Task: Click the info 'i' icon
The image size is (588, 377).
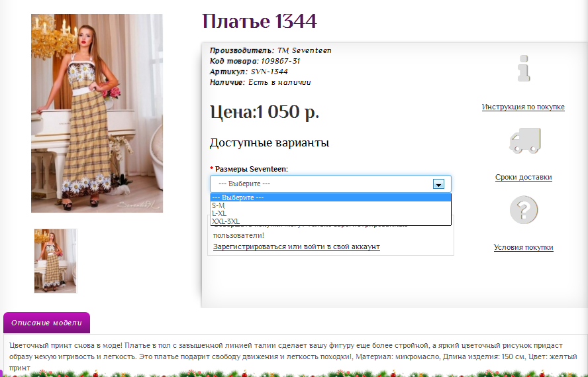Action: 524,69
